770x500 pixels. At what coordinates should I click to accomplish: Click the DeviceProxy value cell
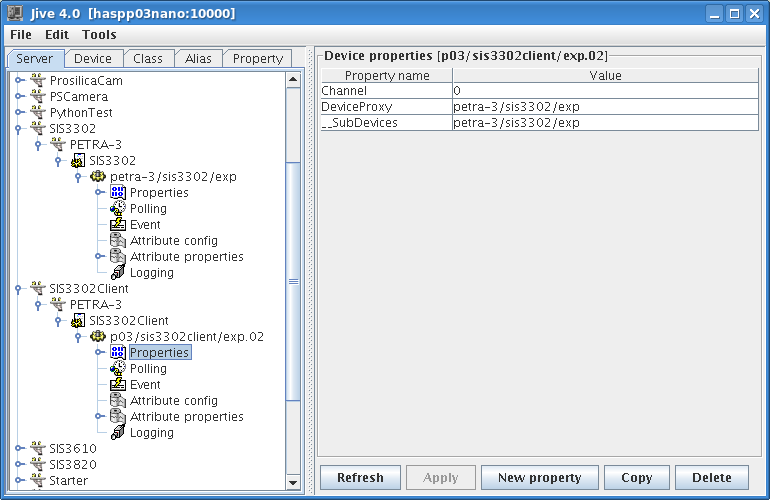[x=605, y=107]
